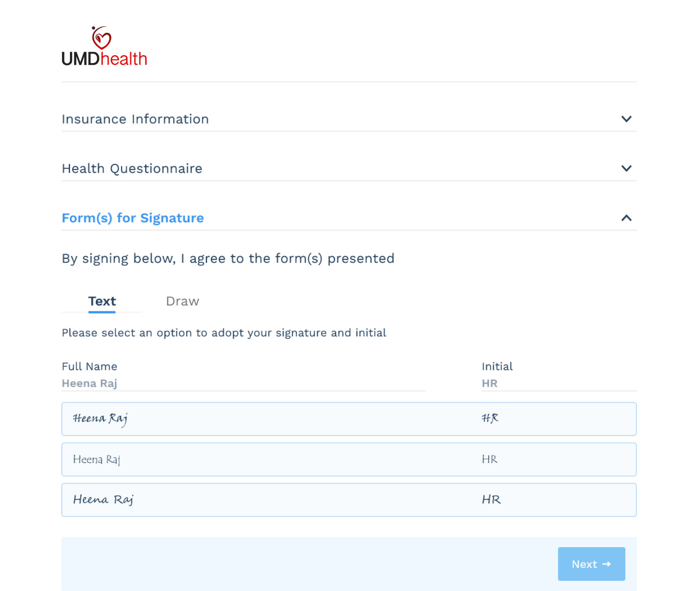Collapse Form(s) for Signature chevron
The height and width of the screenshot is (591, 700).
tap(626, 218)
